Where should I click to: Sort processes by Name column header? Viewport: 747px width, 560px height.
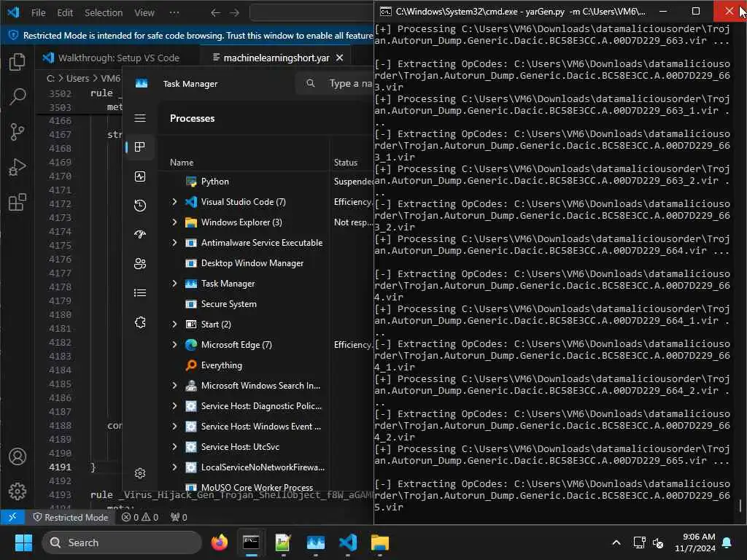click(x=182, y=163)
